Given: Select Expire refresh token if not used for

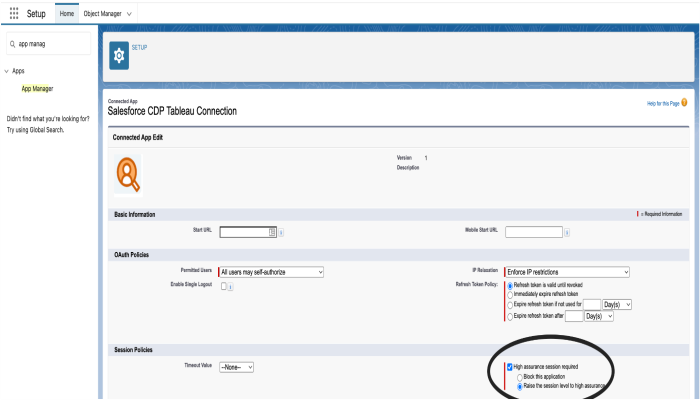Looking at the screenshot, I should (x=510, y=305).
